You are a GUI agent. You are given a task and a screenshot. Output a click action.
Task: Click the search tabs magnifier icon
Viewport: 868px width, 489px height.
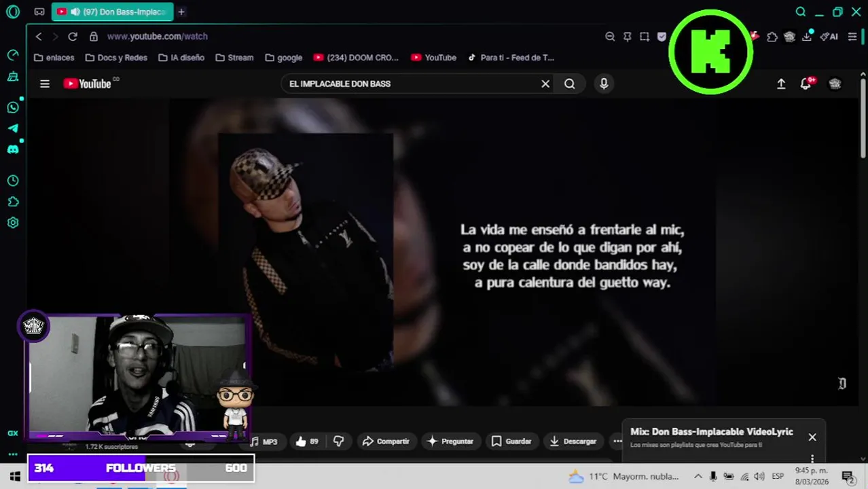(x=801, y=12)
